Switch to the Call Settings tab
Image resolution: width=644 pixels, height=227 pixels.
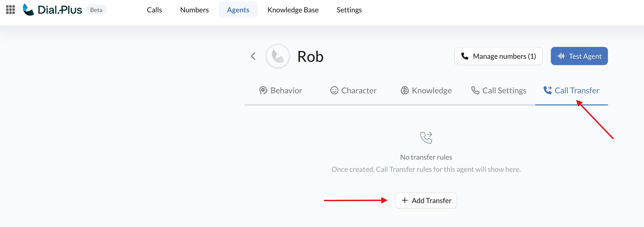[504, 91]
